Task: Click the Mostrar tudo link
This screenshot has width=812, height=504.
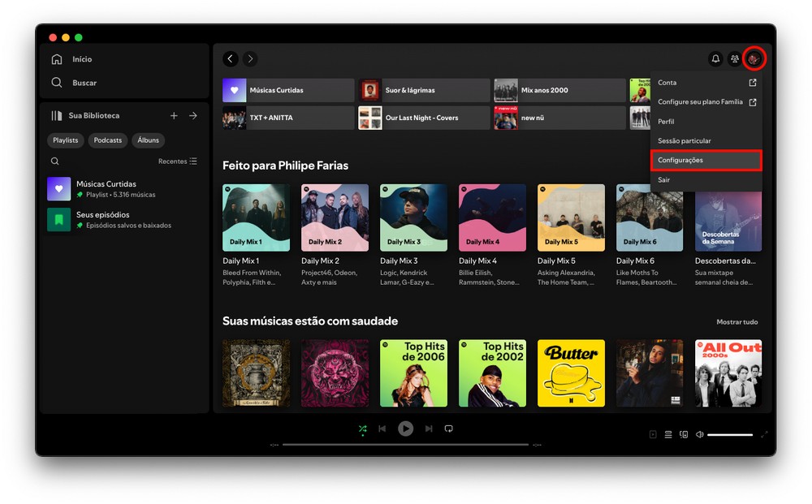Action: tap(736, 322)
